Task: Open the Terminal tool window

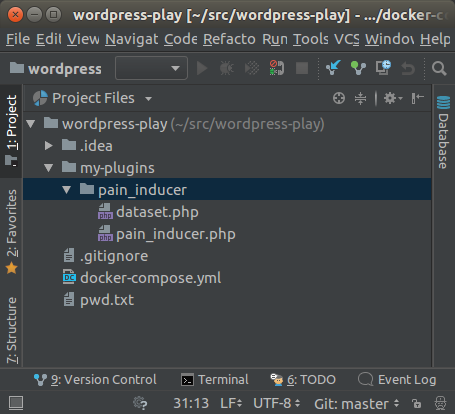Action: pyautogui.click(x=215, y=380)
